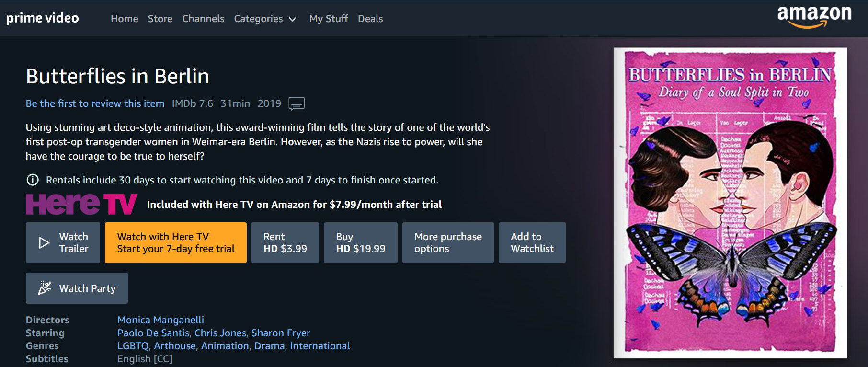Click the Butterflies in Berlin poster thumbnail
Viewport: 868px width, 367px height.
tap(730, 203)
